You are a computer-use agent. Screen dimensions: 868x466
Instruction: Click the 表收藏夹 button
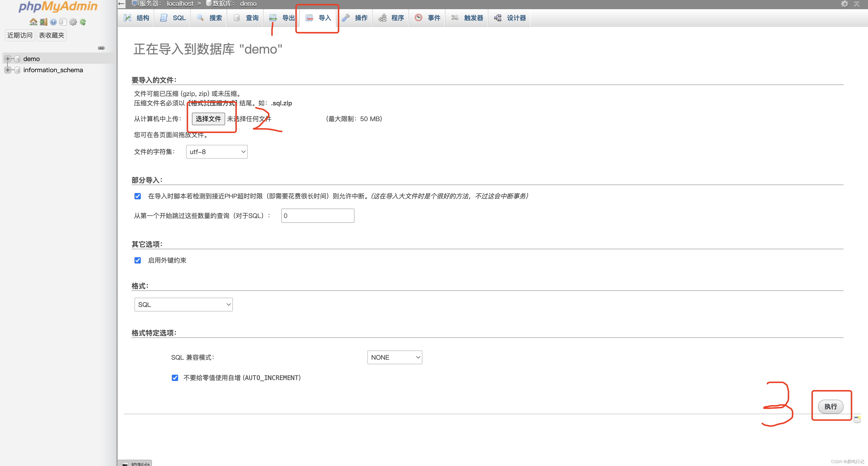click(52, 35)
